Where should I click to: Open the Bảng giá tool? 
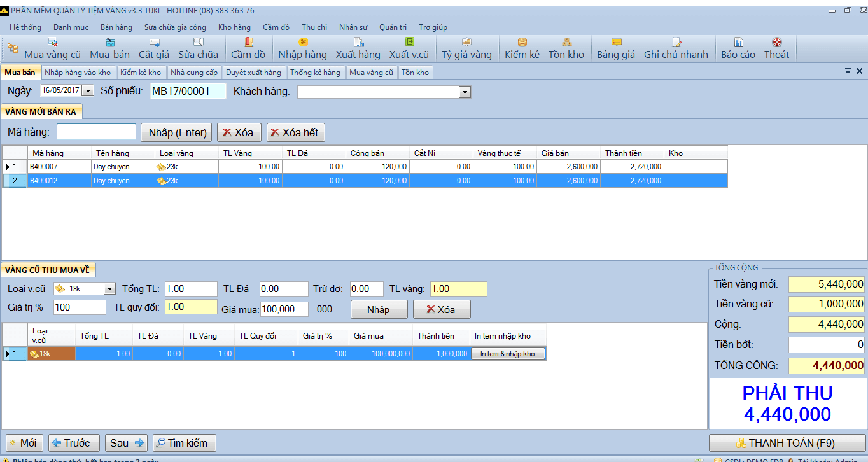tap(616, 49)
